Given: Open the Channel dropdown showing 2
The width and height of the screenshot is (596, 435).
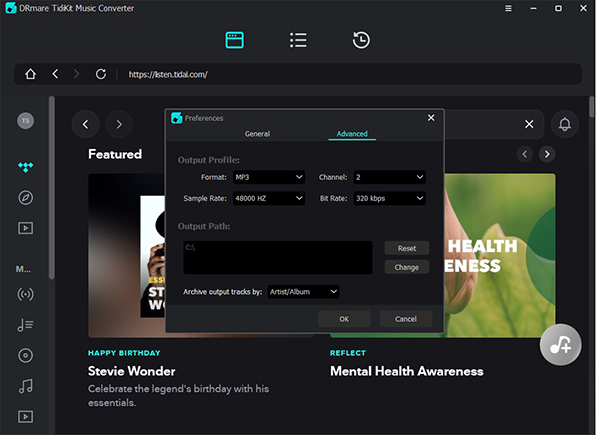Looking at the screenshot, I should click(389, 177).
